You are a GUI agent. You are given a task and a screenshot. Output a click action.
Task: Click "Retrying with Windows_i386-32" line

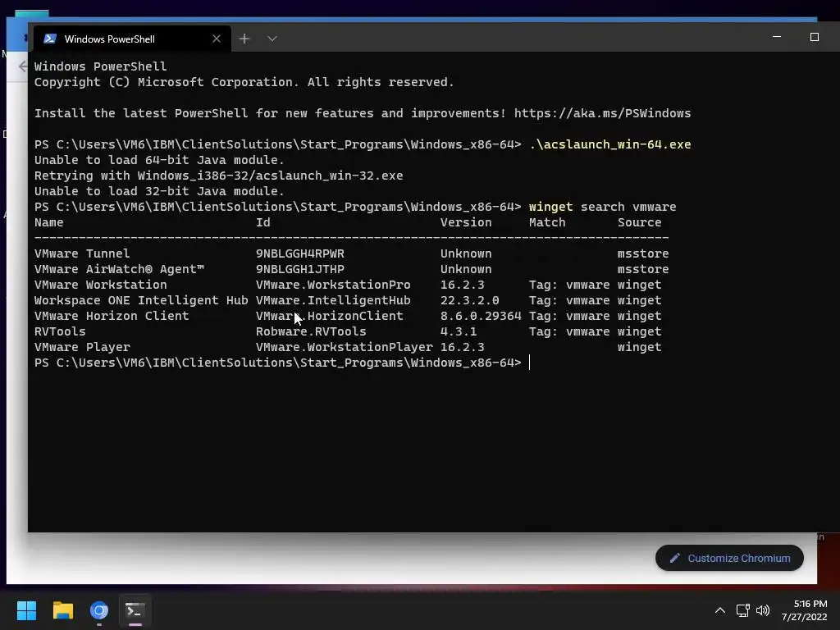(218, 176)
